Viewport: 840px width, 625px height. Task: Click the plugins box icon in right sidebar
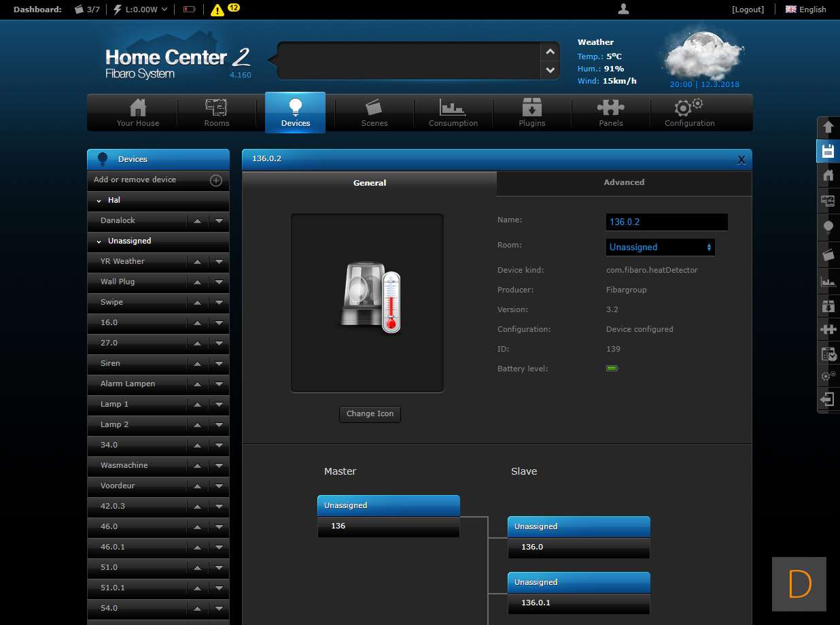[x=828, y=306]
